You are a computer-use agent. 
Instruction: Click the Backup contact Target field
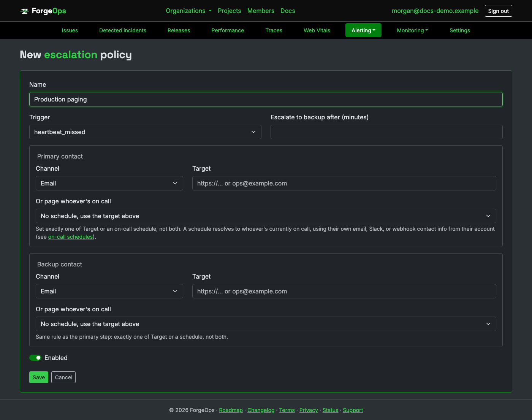344,291
